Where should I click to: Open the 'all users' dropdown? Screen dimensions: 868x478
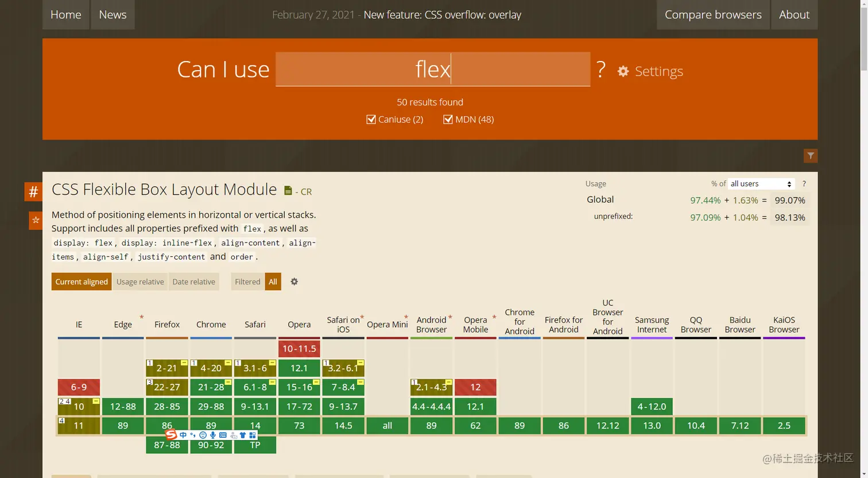(x=761, y=184)
